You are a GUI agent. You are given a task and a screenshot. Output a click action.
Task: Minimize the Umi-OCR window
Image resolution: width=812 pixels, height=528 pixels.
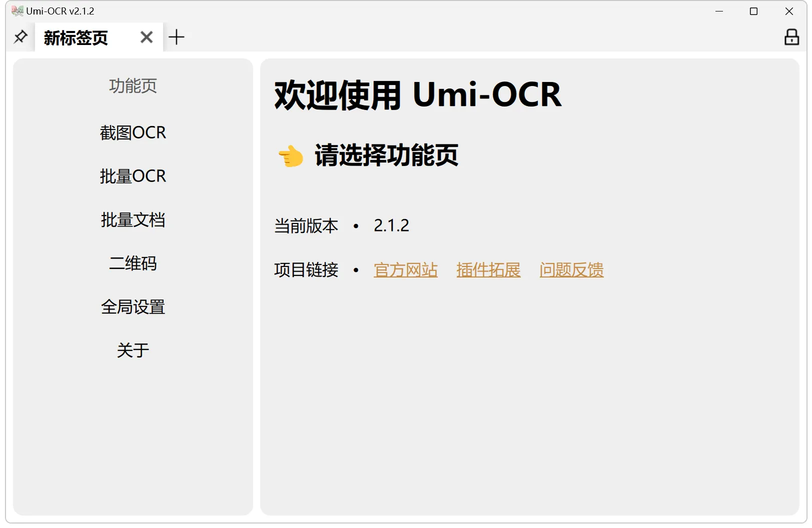click(x=719, y=11)
